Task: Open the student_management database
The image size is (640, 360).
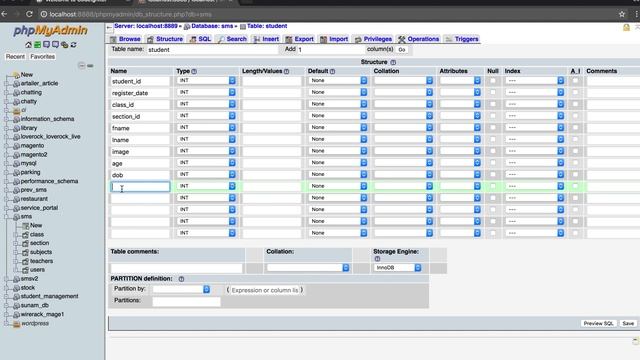Action: [49, 296]
